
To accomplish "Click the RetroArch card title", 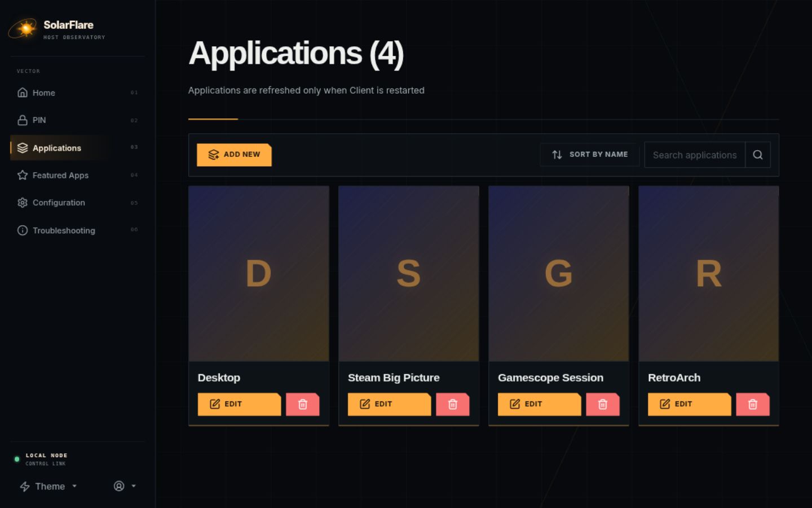I will coord(674,378).
